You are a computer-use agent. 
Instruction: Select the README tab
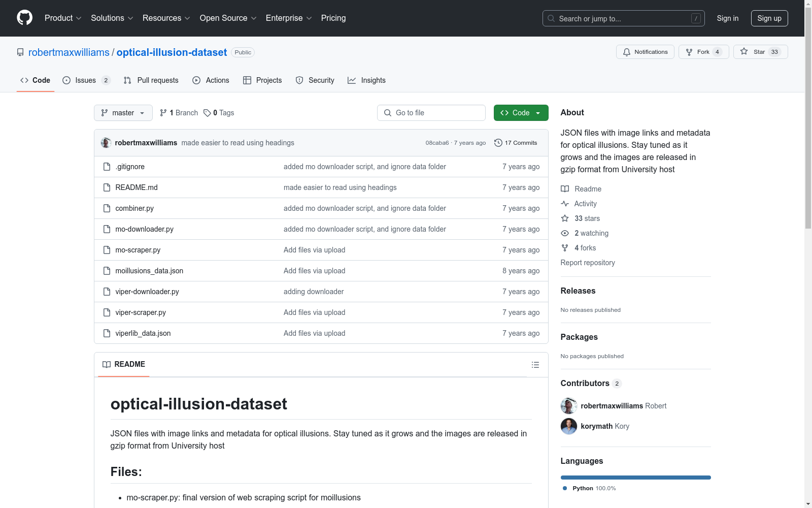[x=124, y=364]
